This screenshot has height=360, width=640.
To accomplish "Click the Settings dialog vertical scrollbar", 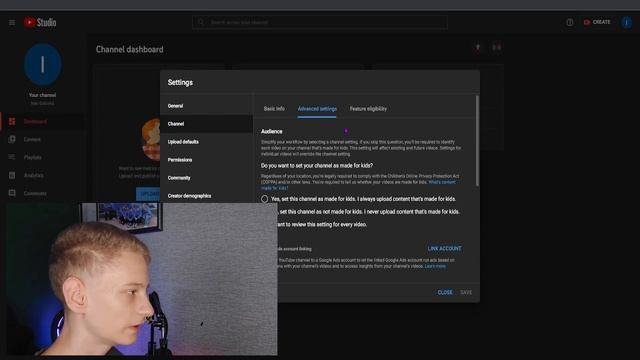I will 477,142.
